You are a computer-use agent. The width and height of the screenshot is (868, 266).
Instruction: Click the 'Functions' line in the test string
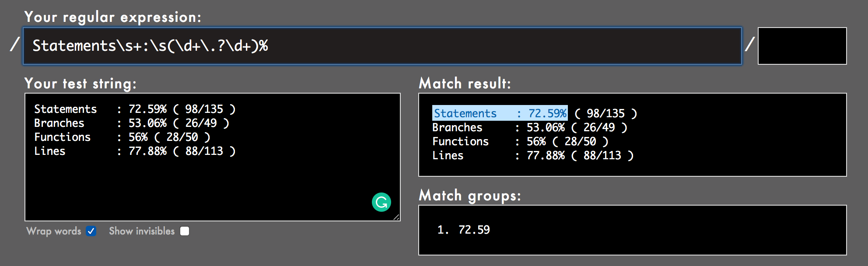click(x=122, y=137)
